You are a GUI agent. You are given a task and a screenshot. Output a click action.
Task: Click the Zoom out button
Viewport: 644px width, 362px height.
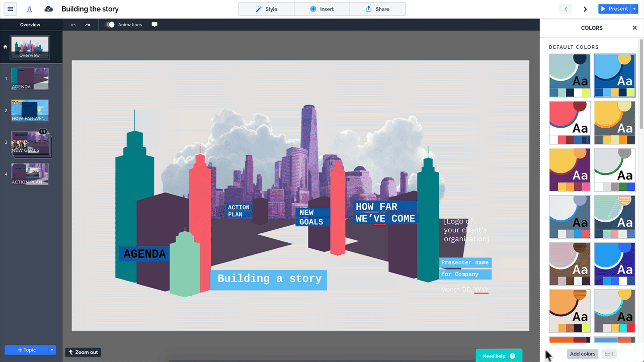pyautogui.click(x=84, y=352)
